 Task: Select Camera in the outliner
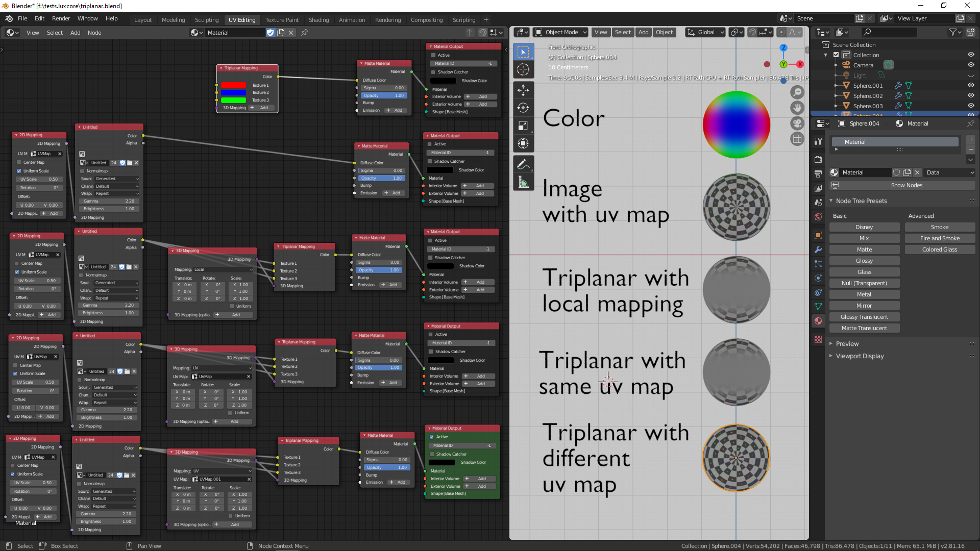(863, 65)
